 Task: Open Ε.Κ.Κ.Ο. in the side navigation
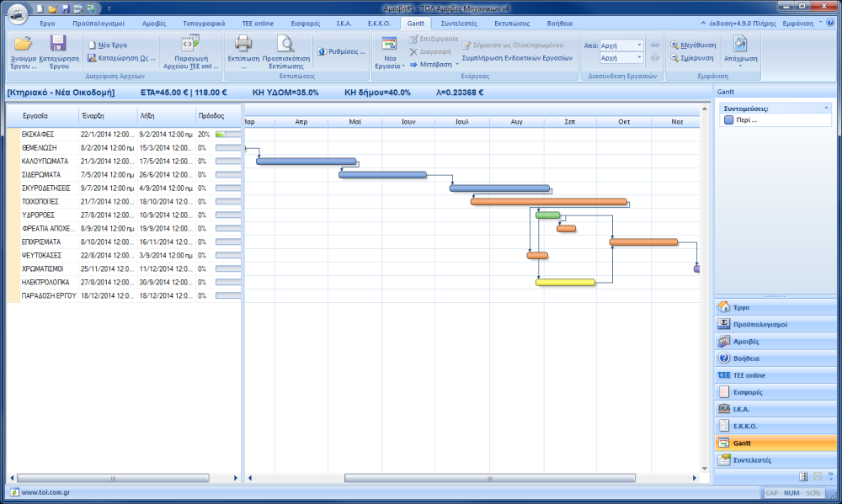click(x=776, y=427)
